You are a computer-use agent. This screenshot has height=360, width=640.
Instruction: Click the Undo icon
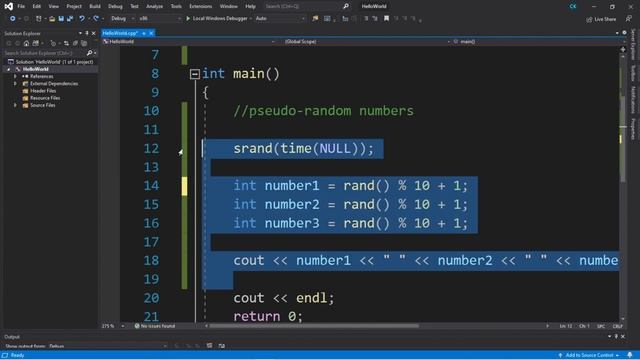[x=82, y=19]
